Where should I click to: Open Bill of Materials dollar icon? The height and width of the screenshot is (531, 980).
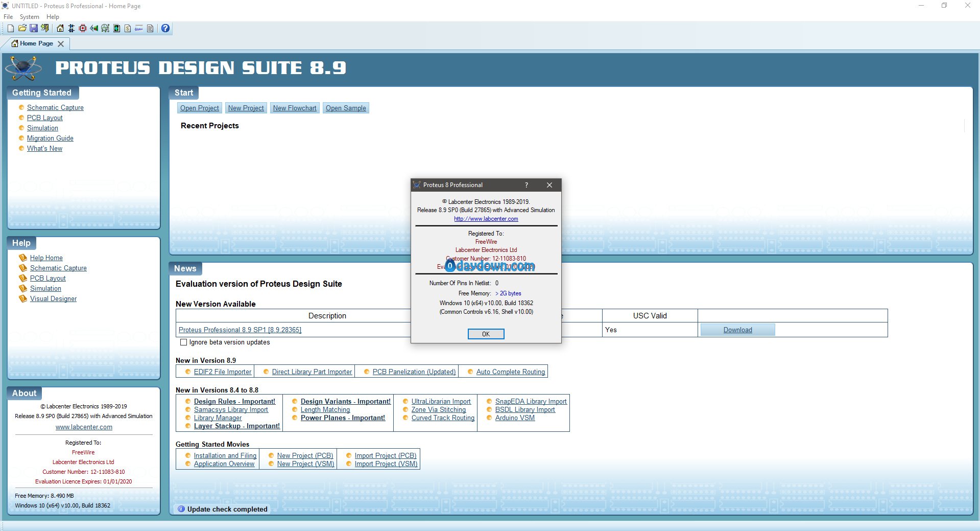coord(128,28)
